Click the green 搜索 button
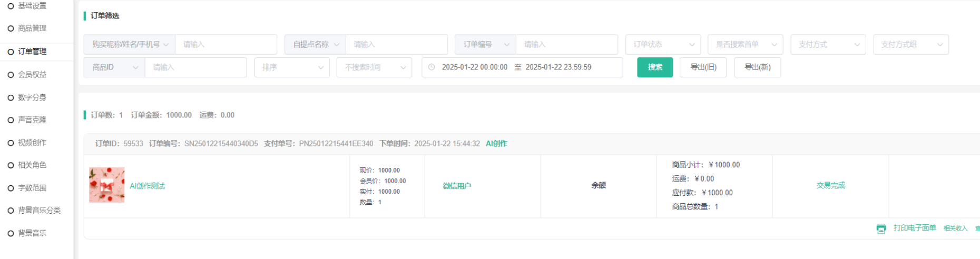This screenshot has width=980, height=259. (654, 67)
